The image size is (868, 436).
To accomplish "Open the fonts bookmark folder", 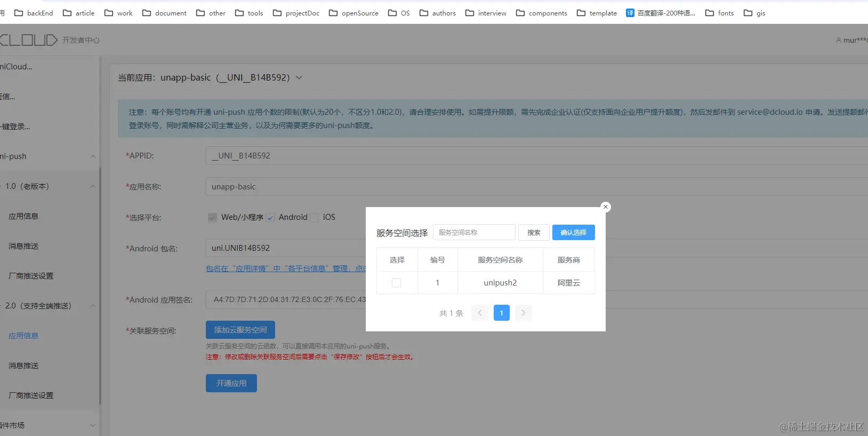I will [x=719, y=13].
